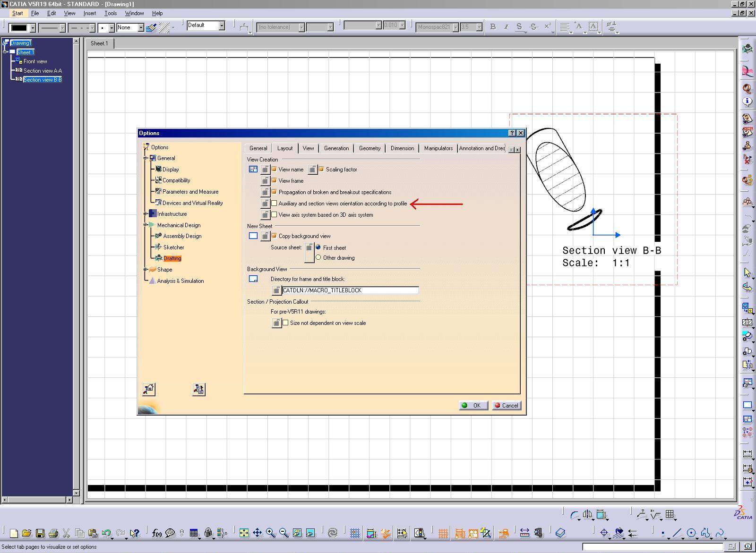This screenshot has width=756, height=553.
Task: Expand the Infrastructure node in Options tree
Action: click(146, 214)
